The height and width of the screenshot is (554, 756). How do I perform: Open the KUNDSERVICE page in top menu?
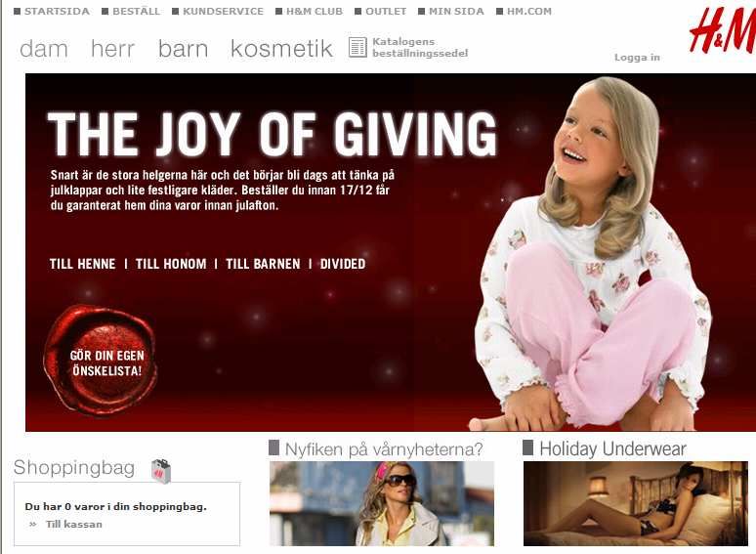click(x=224, y=11)
